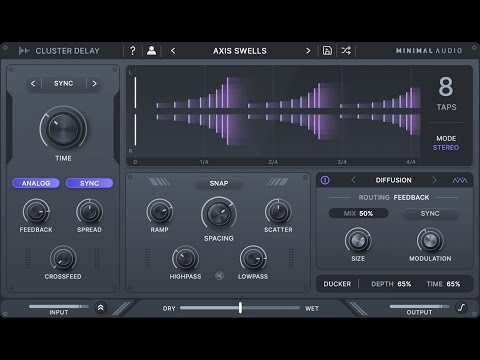
Task: Go to next preset after AXIS SWELLS
Action: point(308,51)
